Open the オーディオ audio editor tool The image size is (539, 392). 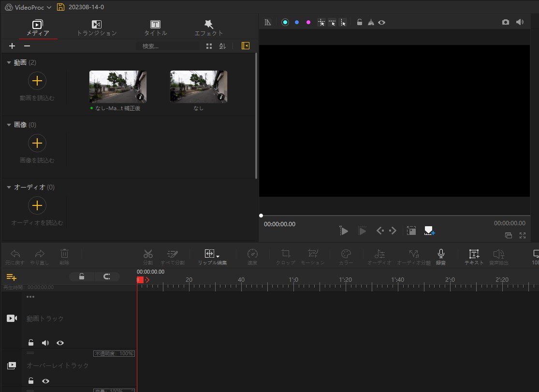tap(379, 257)
